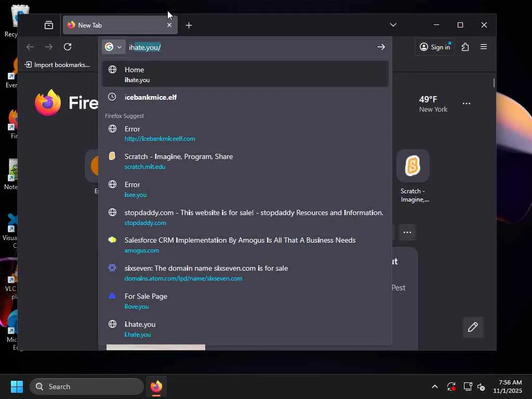This screenshot has width=532, height=399.
Task: Select the Salesforce CRM Amogus suggestion
Action: [x=245, y=245]
